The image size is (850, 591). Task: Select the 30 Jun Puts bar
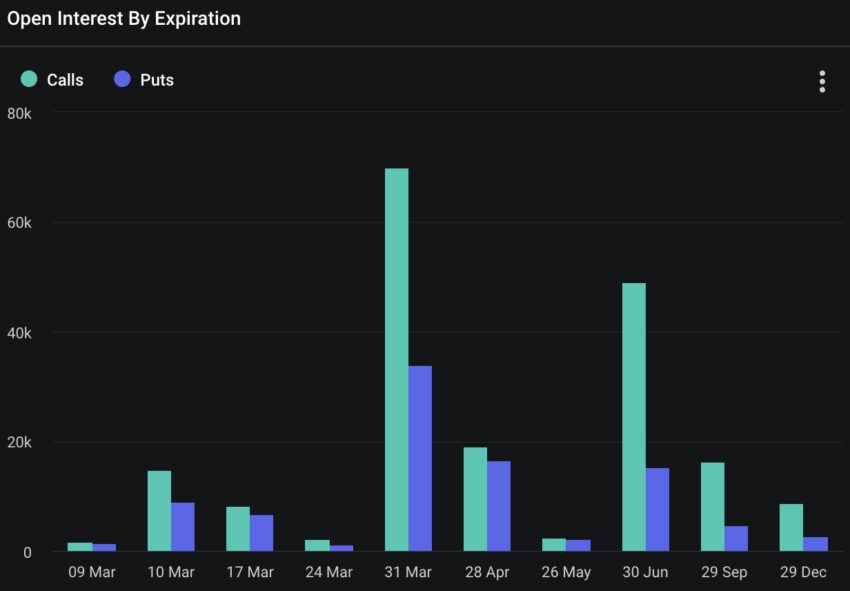click(x=657, y=510)
